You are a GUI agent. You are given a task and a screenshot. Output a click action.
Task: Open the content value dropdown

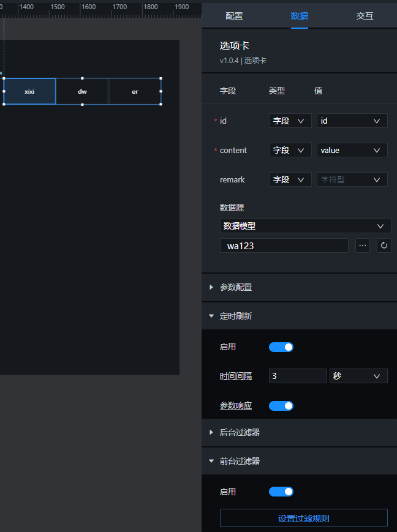(352, 151)
